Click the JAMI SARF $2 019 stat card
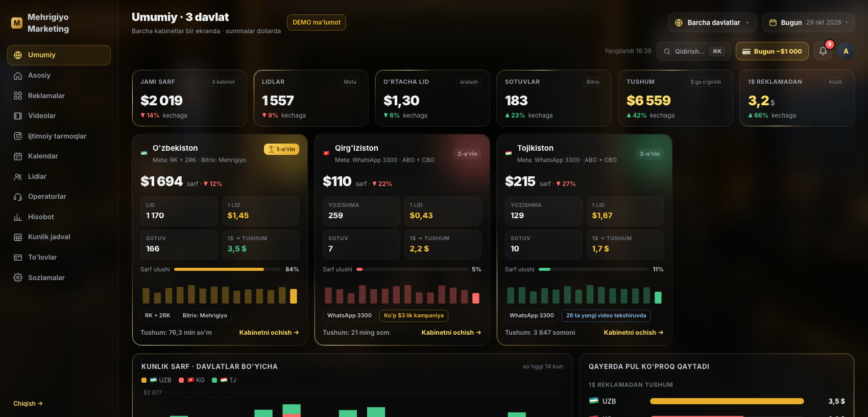 click(189, 98)
